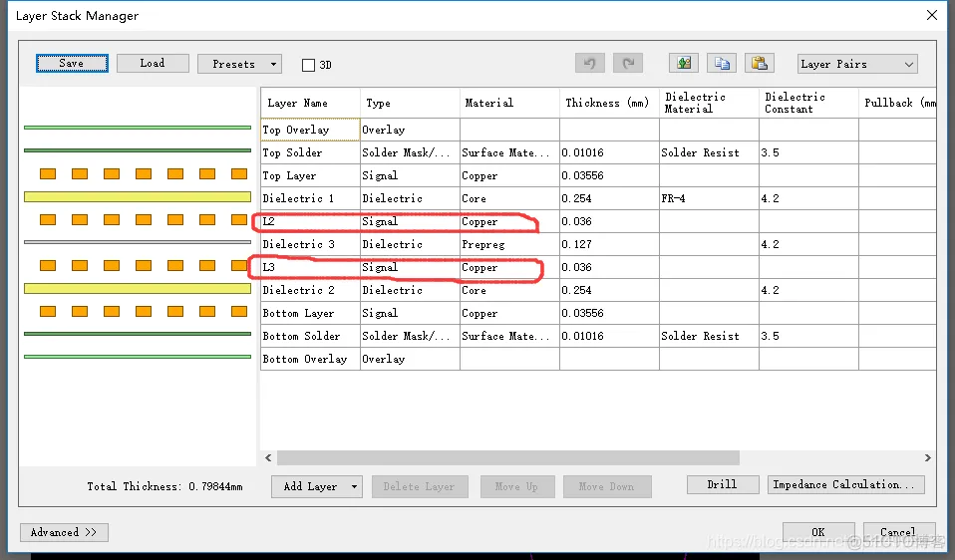Click the Undo arrow icon
955x560 pixels.
[x=589, y=64]
